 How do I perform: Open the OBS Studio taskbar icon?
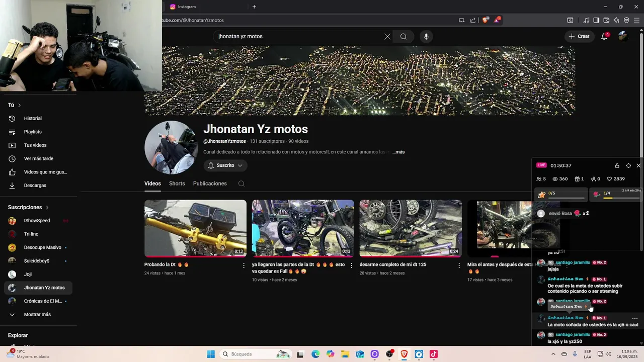pos(389,354)
